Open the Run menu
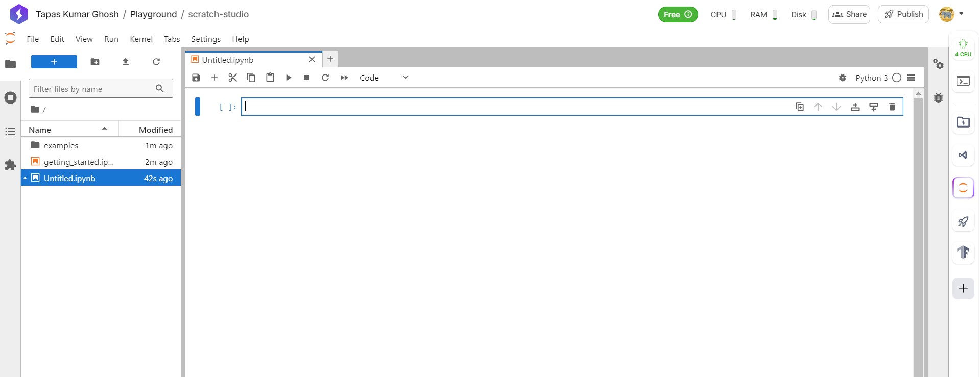Viewport: 980px width, 377px height. pyautogui.click(x=111, y=39)
